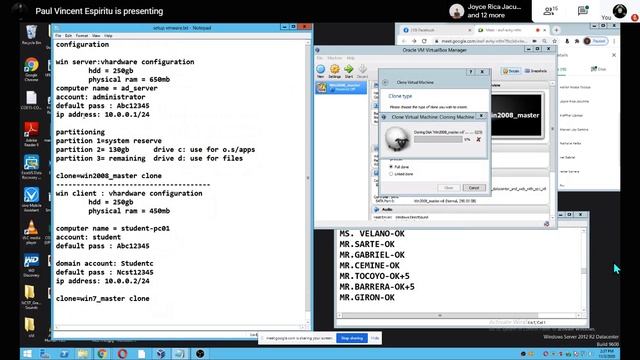Click the text 'MS. VELANO-OK'
640x360 pixels.
372,234
